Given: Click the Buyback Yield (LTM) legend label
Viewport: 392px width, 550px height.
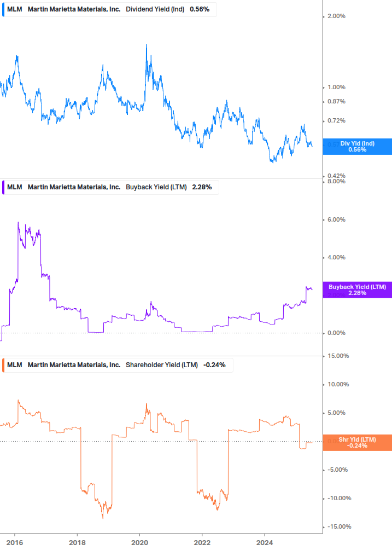Looking at the screenshot, I should [x=156, y=187].
